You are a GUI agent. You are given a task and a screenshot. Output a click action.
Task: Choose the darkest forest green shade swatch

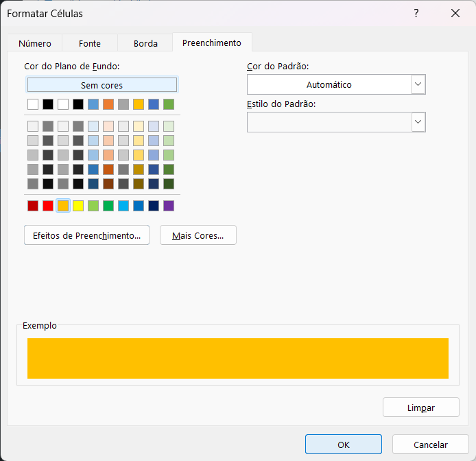click(169, 184)
